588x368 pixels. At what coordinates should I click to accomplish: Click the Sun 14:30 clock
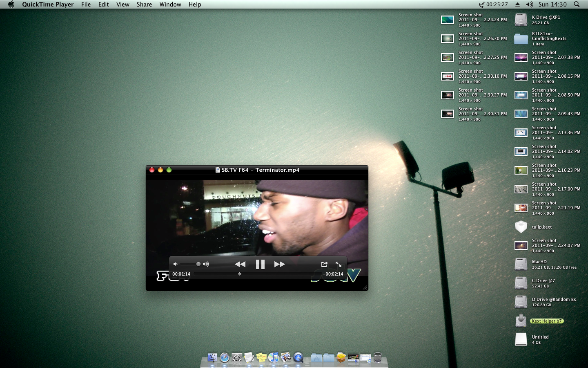click(x=552, y=4)
